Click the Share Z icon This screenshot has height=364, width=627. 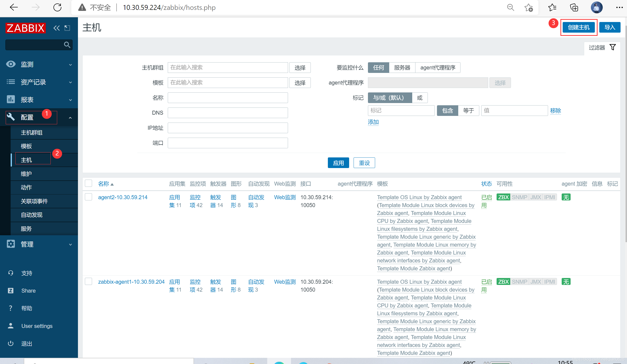tap(10, 290)
